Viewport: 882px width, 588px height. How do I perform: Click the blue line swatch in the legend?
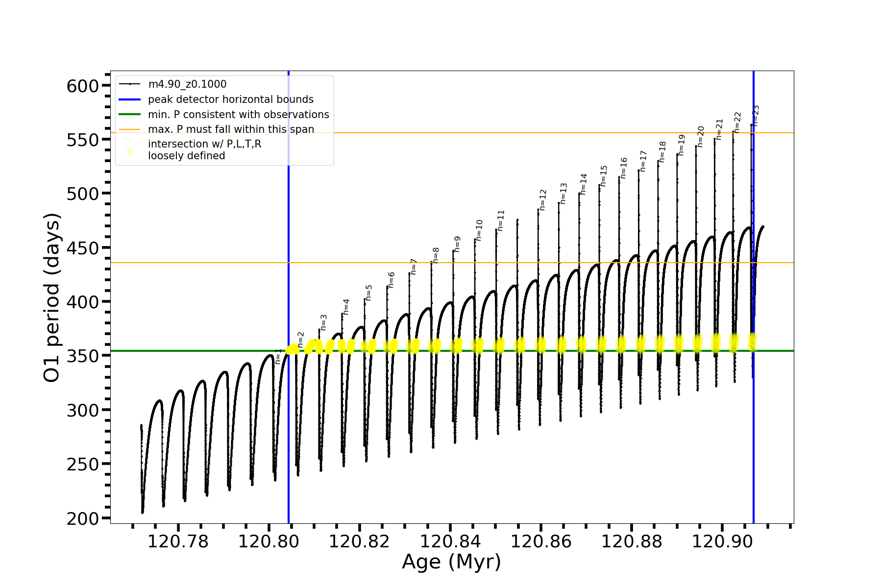coord(130,99)
